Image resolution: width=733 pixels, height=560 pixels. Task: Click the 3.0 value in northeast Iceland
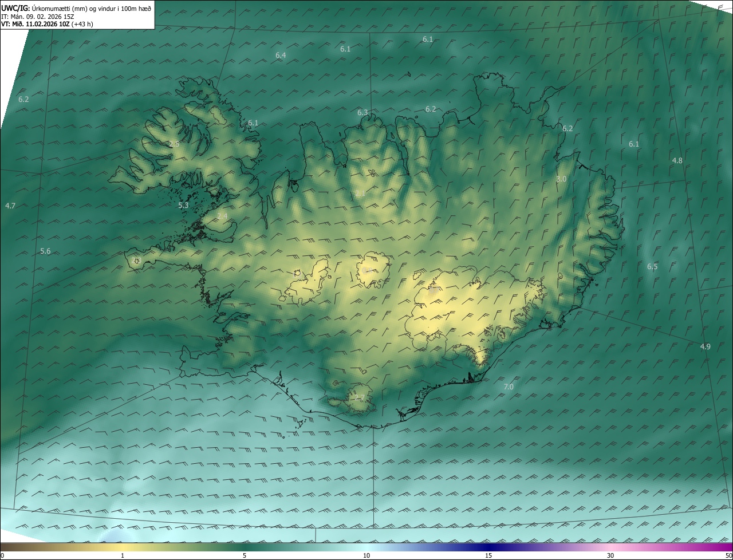click(x=561, y=179)
